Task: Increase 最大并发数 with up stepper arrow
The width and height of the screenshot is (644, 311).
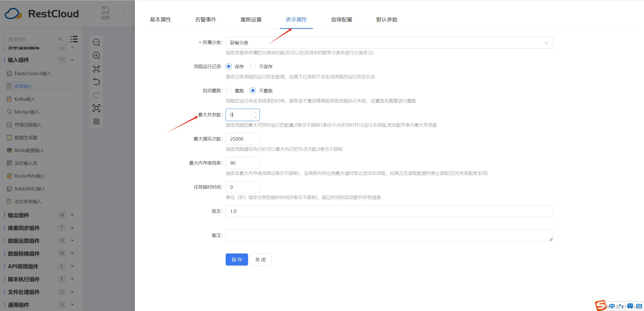Action: 255,112
